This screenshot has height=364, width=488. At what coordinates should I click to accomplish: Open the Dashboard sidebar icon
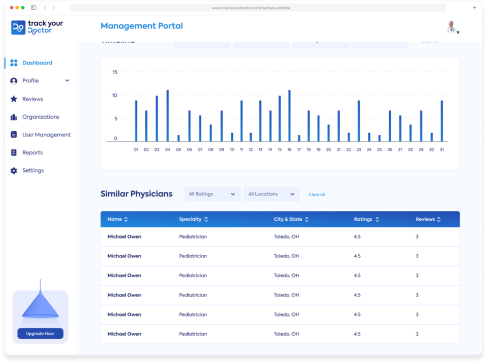14,63
